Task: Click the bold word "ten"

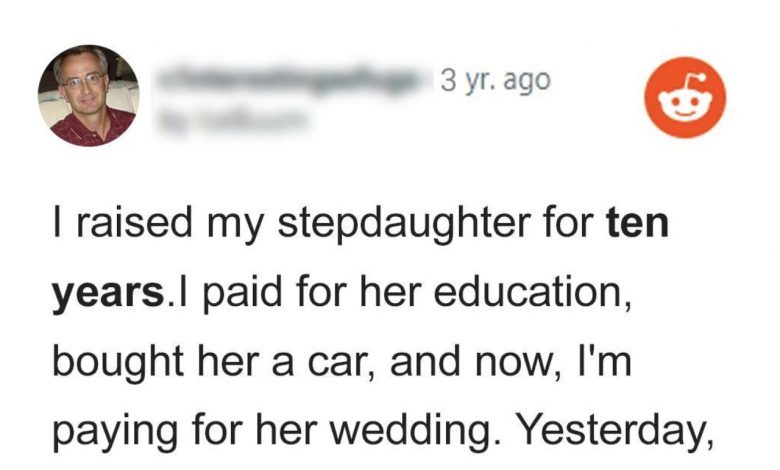Action: coord(638,222)
